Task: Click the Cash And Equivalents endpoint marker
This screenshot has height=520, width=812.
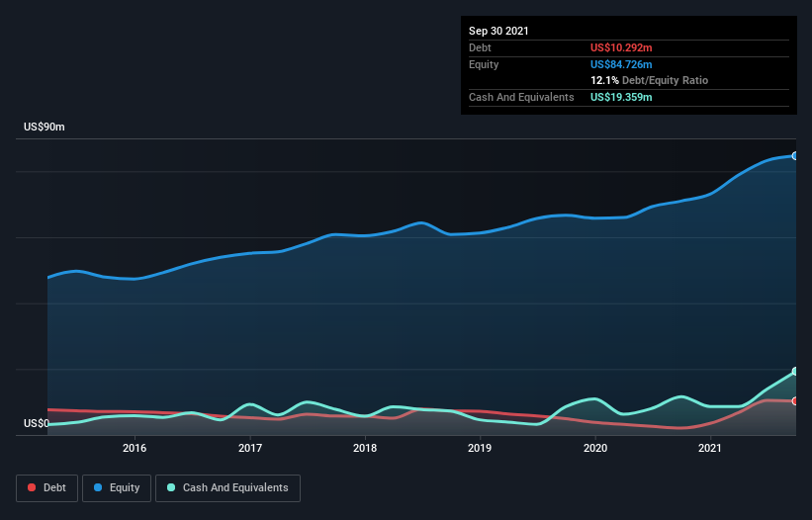Action: [795, 372]
